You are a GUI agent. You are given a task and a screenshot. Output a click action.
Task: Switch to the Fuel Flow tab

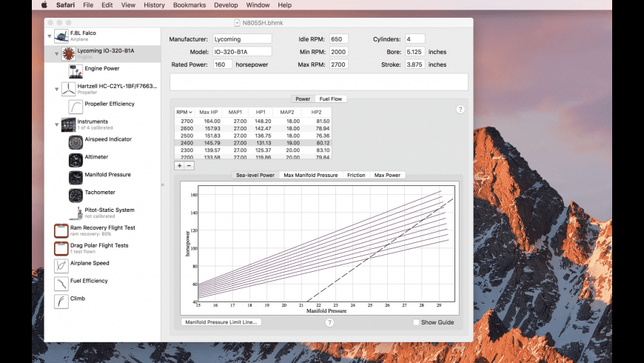click(x=331, y=99)
